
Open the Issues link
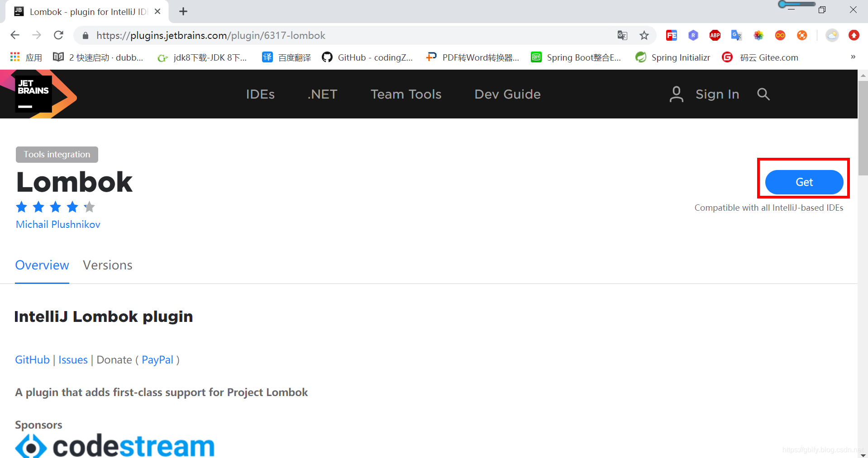pyautogui.click(x=73, y=360)
